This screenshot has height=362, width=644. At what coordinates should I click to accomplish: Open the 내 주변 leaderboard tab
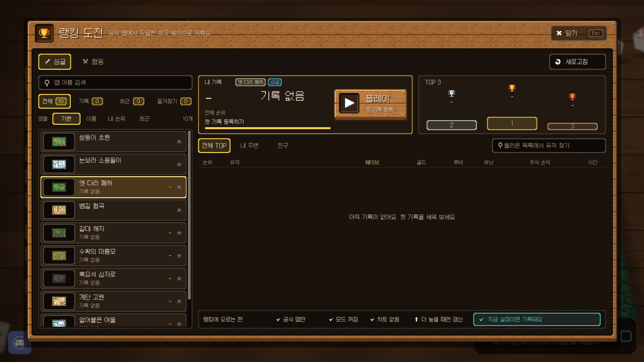click(249, 145)
